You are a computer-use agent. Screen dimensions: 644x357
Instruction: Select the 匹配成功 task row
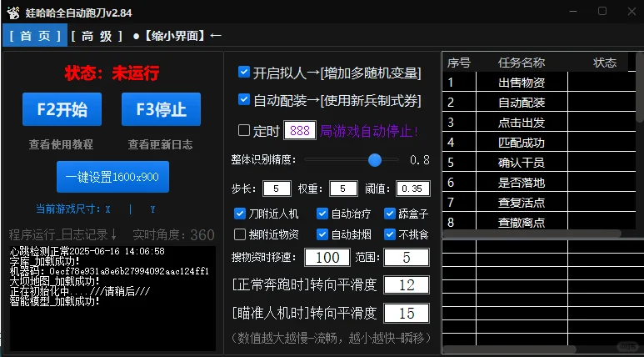point(539,143)
